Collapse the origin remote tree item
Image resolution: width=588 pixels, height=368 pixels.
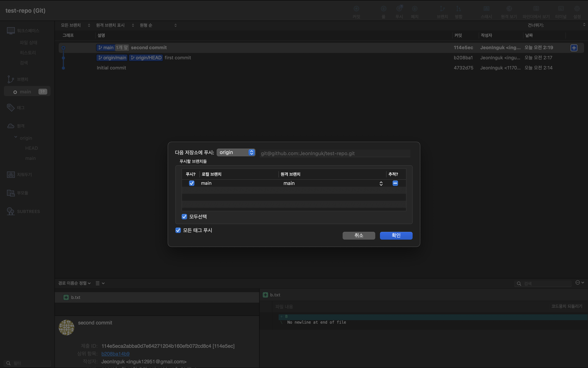(16, 137)
